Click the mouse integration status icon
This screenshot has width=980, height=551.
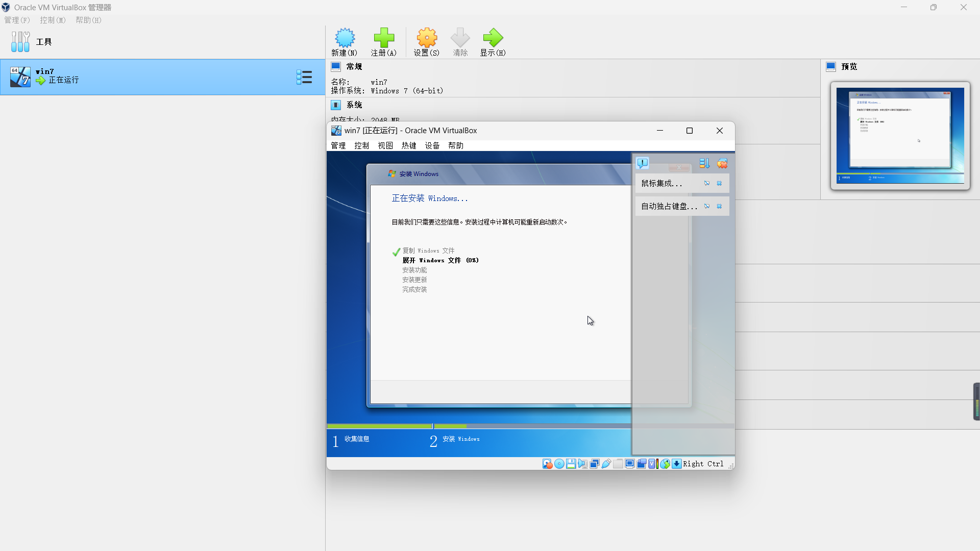tap(665, 464)
